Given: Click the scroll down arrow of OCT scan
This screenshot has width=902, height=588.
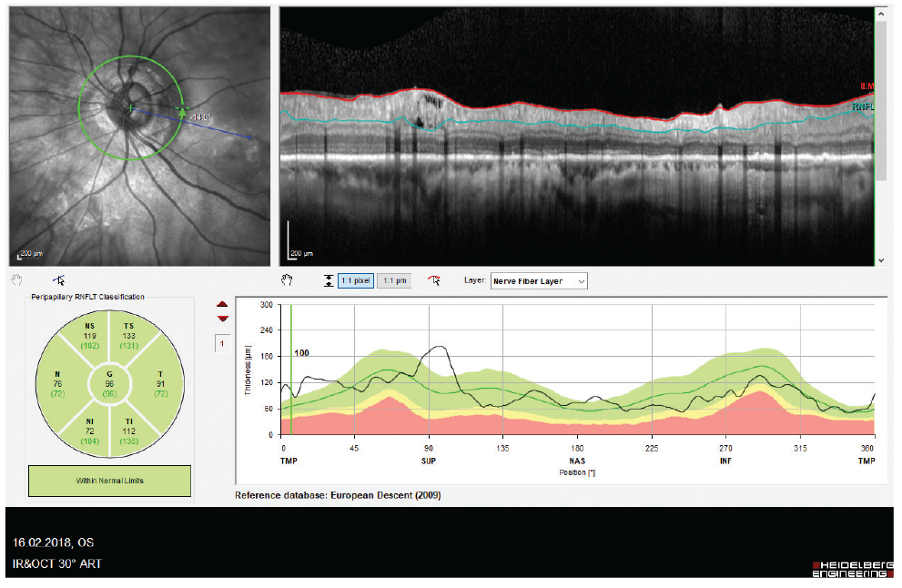Looking at the screenshot, I should coord(881,260).
